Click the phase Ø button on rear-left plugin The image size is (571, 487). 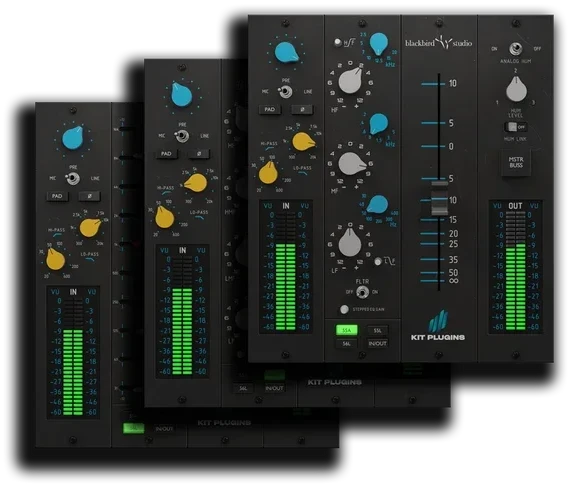(x=90, y=196)
